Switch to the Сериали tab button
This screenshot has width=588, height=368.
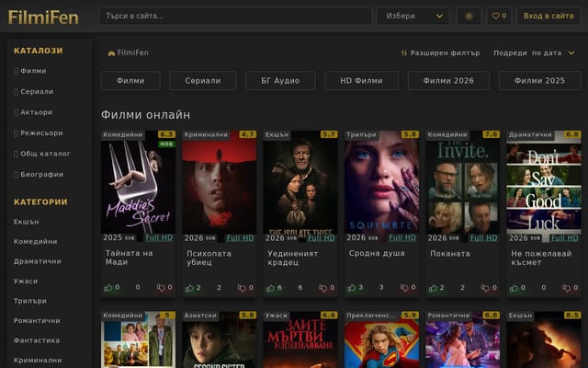[x=203, y=81]
